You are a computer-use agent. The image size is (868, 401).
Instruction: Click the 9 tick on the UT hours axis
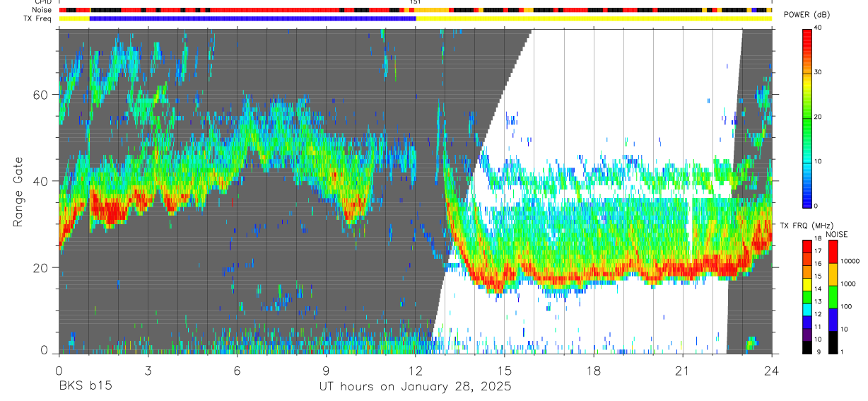click(326, 370)
